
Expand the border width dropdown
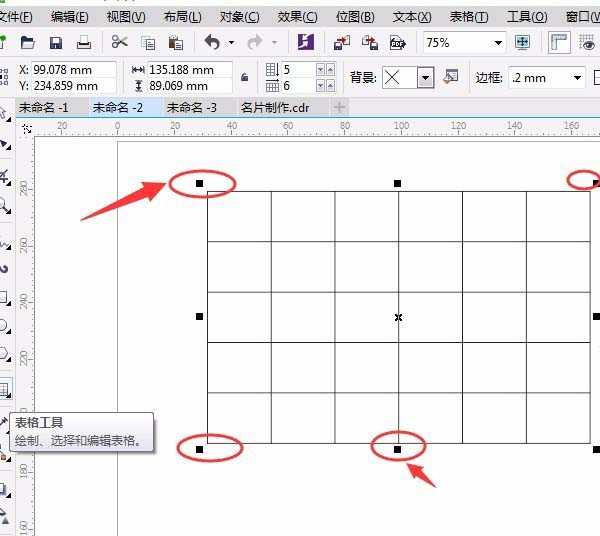tap(577, 78)
